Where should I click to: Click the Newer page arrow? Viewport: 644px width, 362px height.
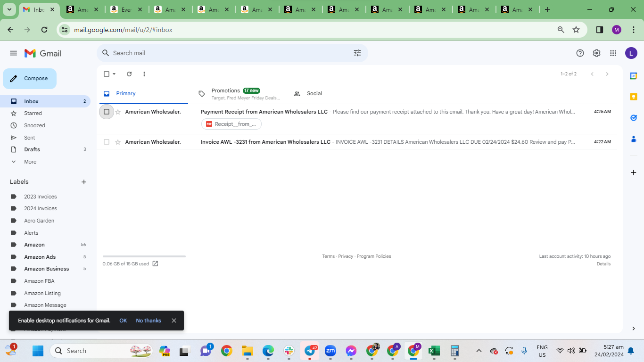(x=592, y=74)
